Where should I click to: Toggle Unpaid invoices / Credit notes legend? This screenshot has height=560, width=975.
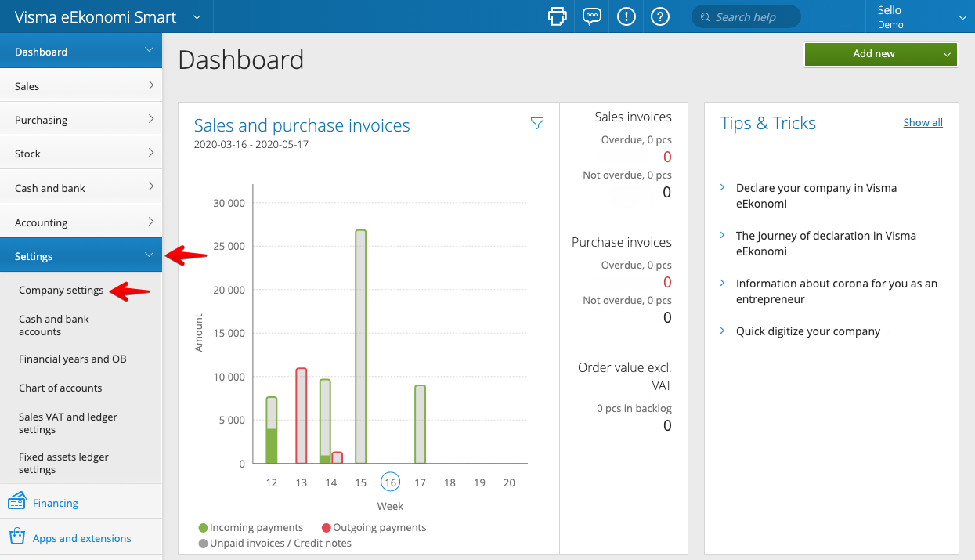(274, 543)
